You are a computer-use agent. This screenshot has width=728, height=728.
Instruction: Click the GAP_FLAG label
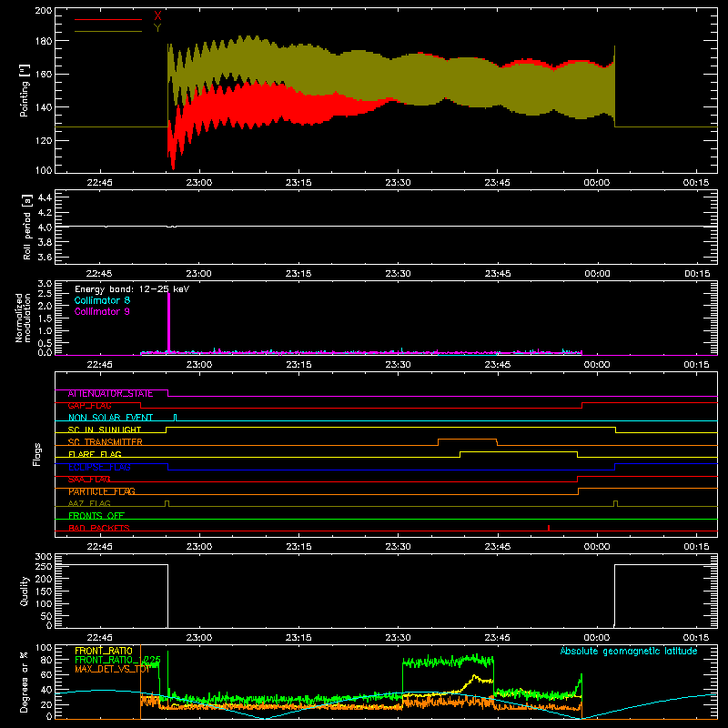(x=89, y=406)
